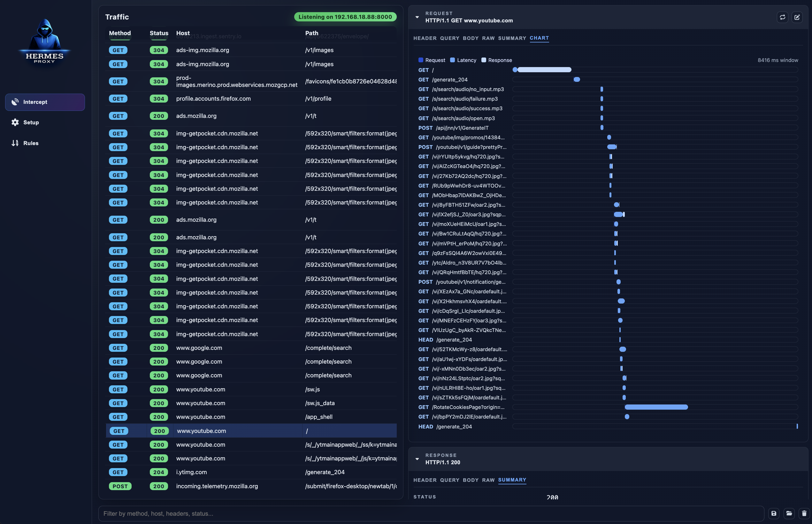
Task: Click the /s/search/audio/failure.mp3 chart row
Action: [x=608, y=99]
